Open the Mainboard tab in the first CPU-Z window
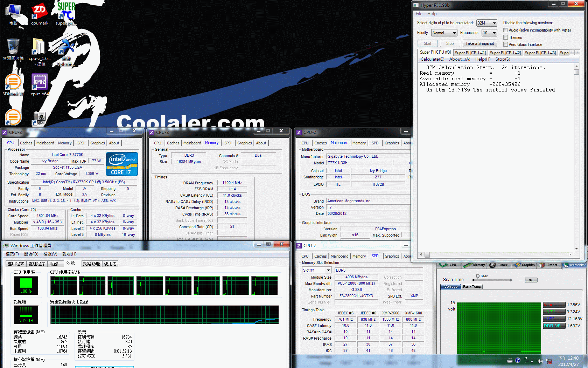The width and height of the screenshot is (588, 368). point(45,143)
